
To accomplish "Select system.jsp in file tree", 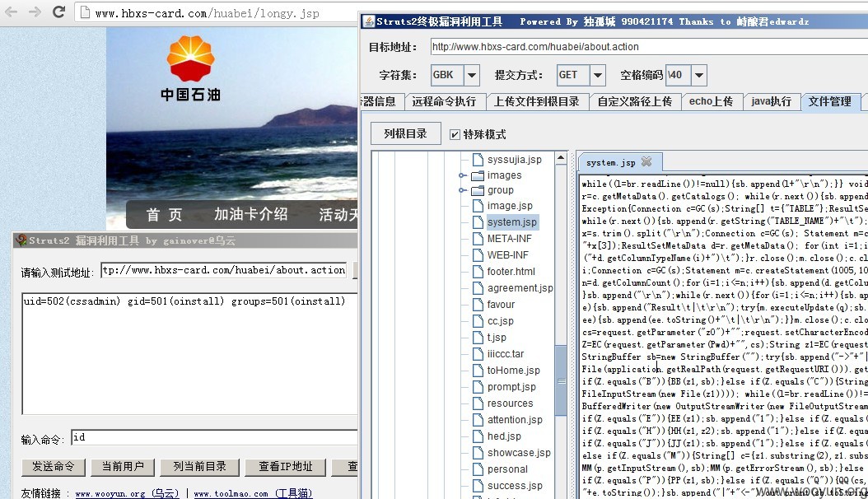I will click(511, 222).
